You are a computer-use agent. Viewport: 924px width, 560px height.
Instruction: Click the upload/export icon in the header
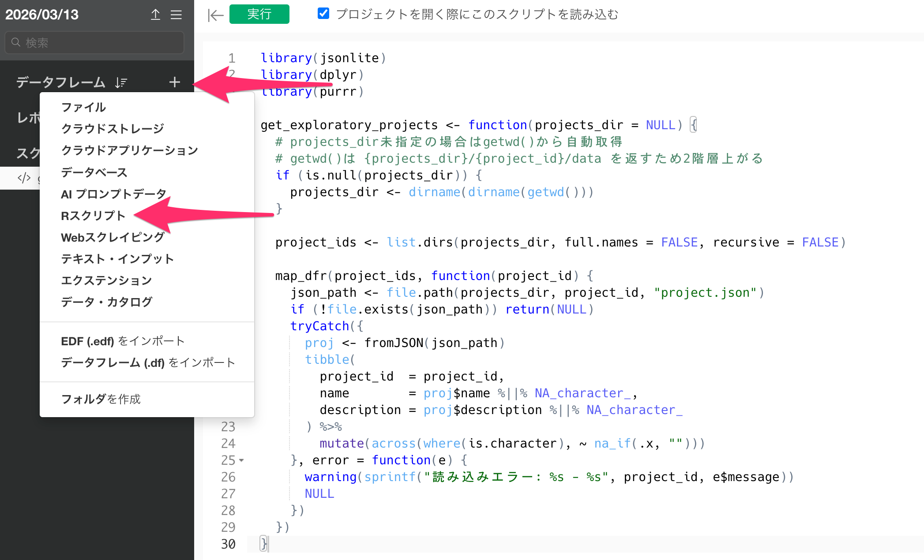point(155,15)
